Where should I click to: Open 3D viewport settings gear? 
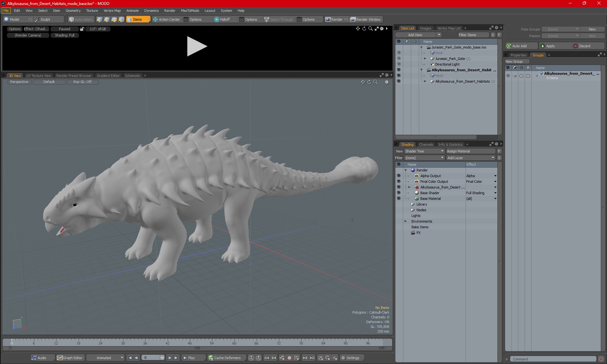(x=387, y=82)
